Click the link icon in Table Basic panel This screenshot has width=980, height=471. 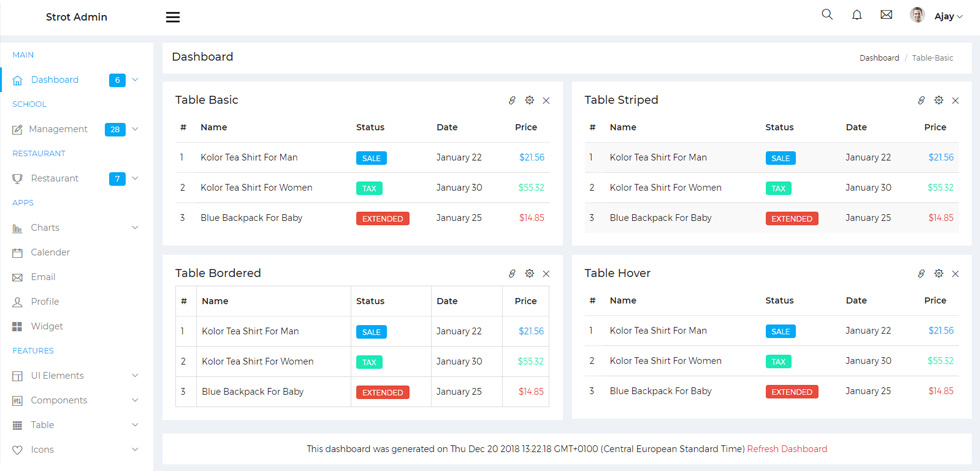tap(512, 101)
